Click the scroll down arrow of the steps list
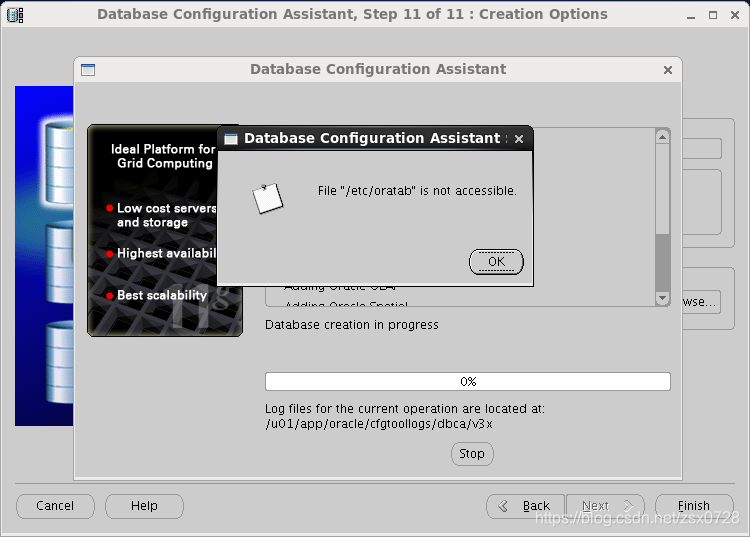 pyautogui.click(x=662, y=298)
